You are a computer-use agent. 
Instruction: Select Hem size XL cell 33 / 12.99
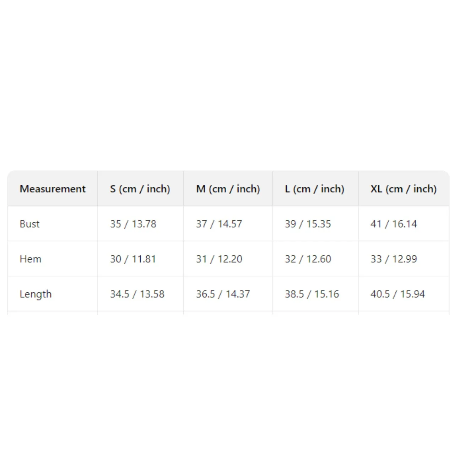[394, 259]
